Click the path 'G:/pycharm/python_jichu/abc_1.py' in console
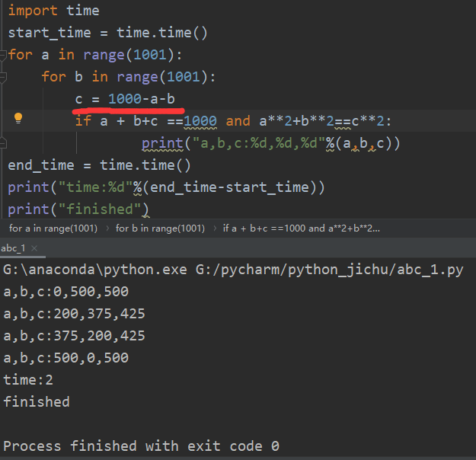476x460 pixels. tap(329, 270)
